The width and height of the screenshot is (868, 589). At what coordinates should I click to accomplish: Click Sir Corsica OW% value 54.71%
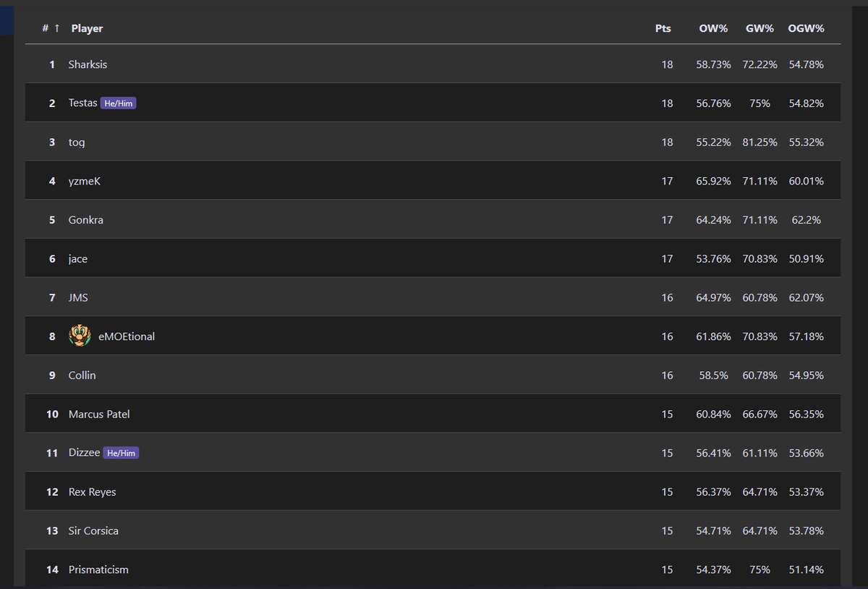[713, 530]
